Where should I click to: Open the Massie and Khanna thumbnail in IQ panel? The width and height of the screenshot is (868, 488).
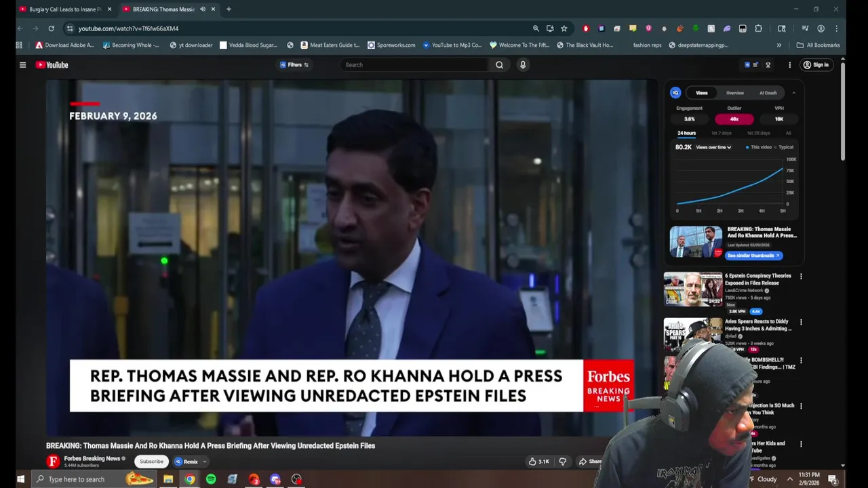click(x=696, y=242)
